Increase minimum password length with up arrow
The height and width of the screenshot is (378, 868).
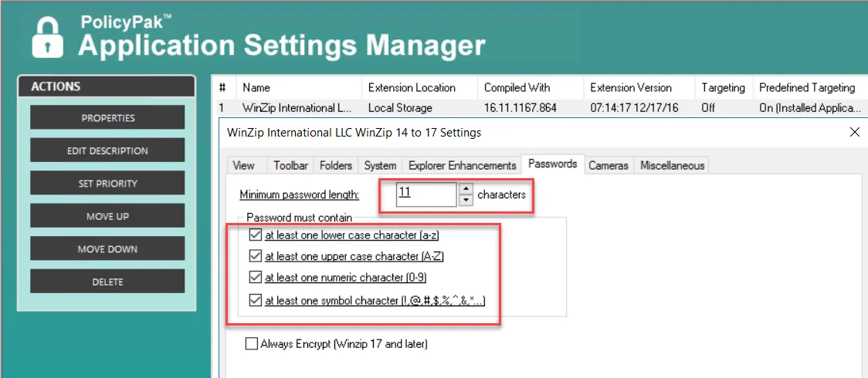click(466, 188)
